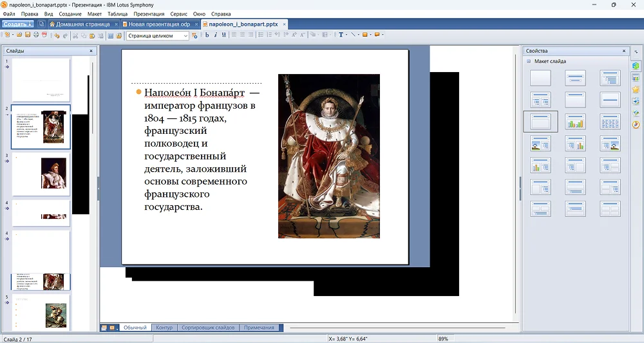Image resolution: width=644 pixels, height=343 pixels.
Task: Switch to Сортировщик слайдов view
Action: (x=208, y=328)
